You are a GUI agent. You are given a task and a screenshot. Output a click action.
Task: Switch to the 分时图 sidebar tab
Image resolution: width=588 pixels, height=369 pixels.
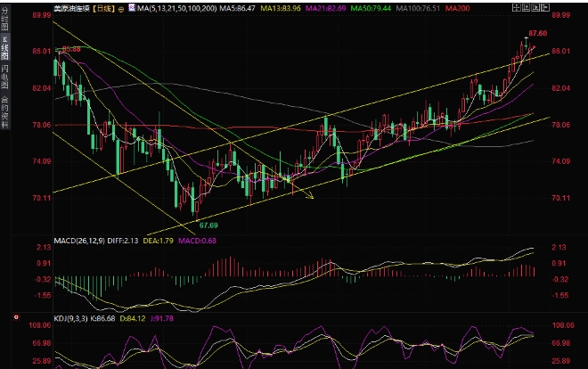point(4,19)
